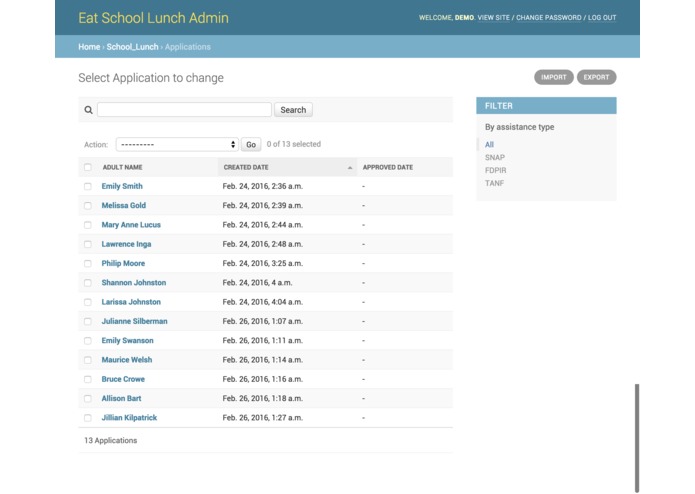The image size is (695, 494).
Task: Click the Log Out link
Action: [x=601, y=18]
